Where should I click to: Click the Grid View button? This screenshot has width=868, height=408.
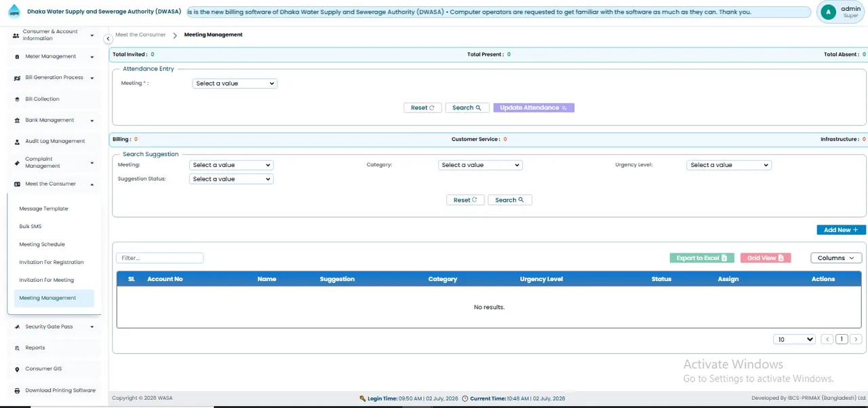766,258
